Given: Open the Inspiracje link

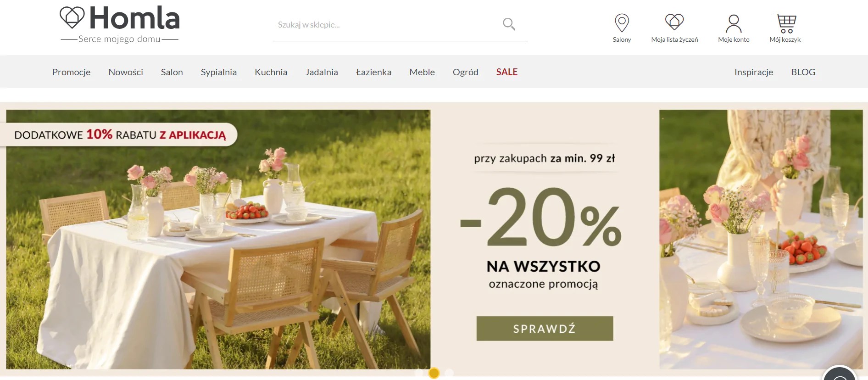Looking at the screenshot, I should [754, 72].
